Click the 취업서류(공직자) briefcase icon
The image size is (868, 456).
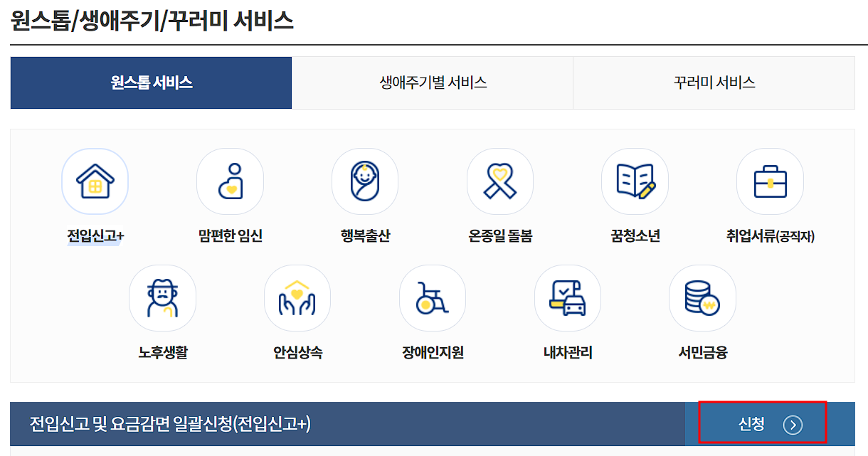tap(770, 181)
